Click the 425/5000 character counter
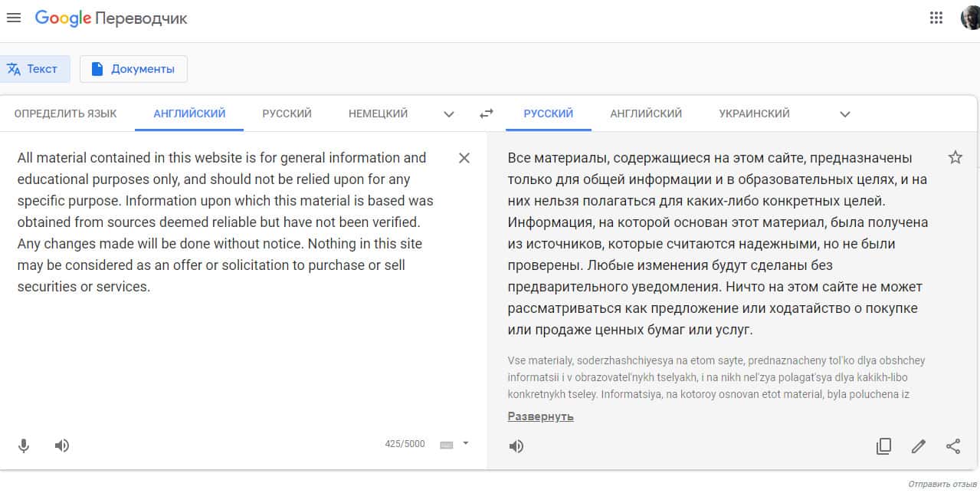This screenshot has height=500, width=980. (x=405, y=444)
